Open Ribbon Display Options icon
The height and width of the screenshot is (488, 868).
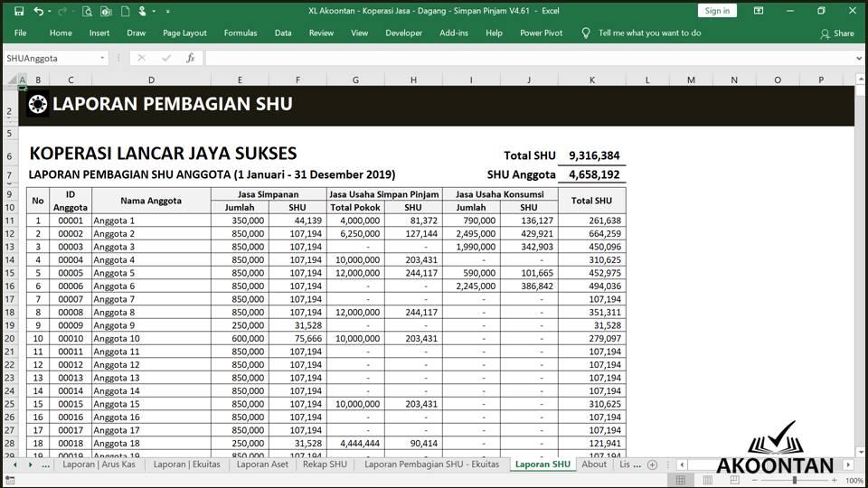pos(759,11)
